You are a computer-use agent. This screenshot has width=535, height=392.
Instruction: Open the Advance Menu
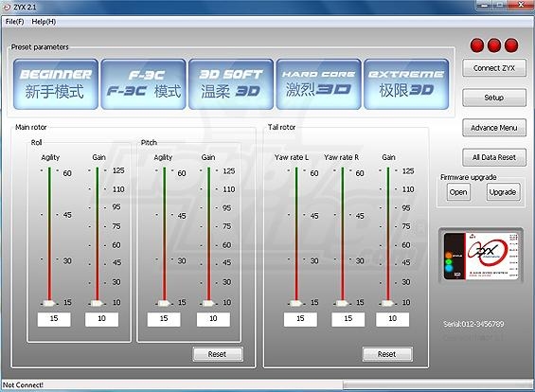coord(494,128)
